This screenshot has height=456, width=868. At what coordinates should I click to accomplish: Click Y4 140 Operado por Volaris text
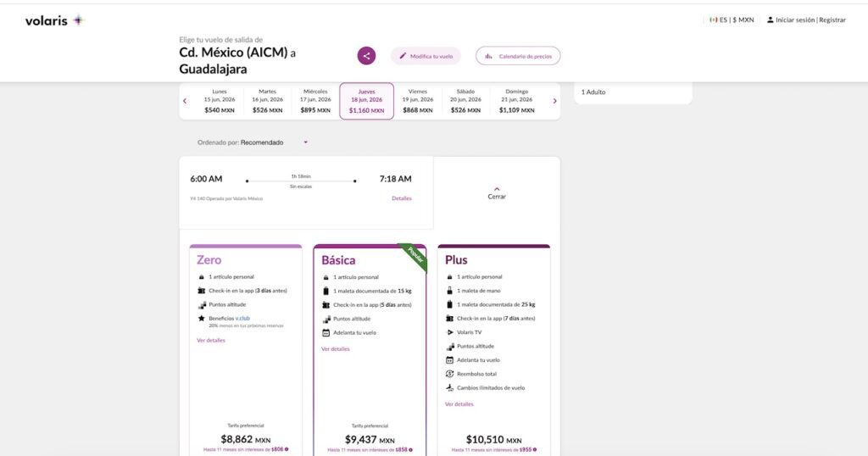click(226, 198)
